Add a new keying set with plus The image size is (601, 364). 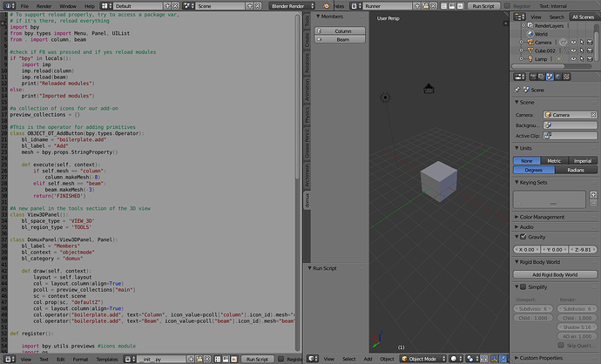click(593, 195)
